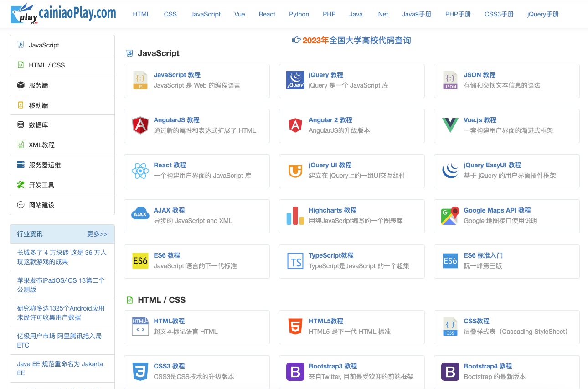Image resolution: width=588 pixels, height=389 pixels.
Task: Click 更多>> in the 行业资讯 panel
Action: click(97, 234)
